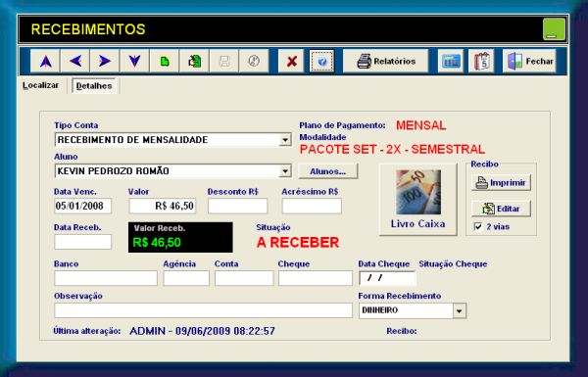Select the Detalhes tab
Screen dimensions: 588x377
[x=94, y=86]
